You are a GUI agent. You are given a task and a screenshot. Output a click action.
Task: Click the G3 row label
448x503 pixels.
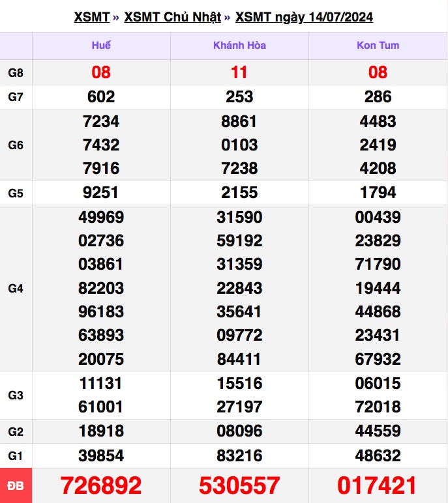tap(16, 395)
